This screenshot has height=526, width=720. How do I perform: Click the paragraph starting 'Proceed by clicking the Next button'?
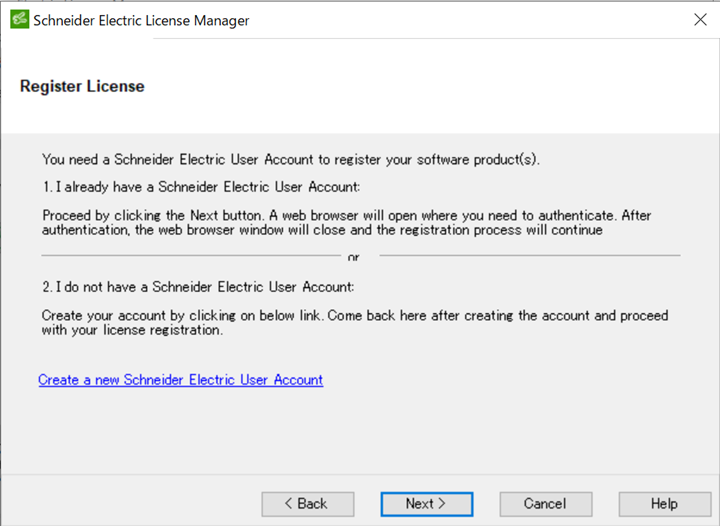click(x=347, y=223)
